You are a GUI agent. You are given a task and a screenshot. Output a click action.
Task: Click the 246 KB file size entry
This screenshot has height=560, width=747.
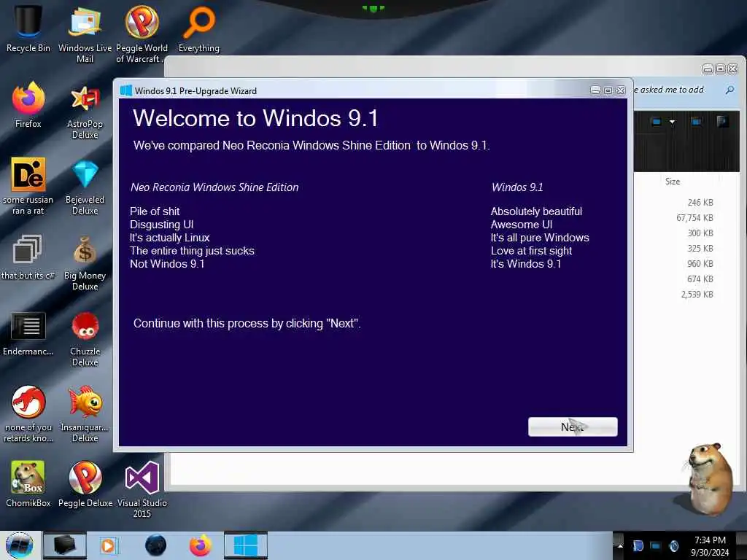tap(700, 203)
